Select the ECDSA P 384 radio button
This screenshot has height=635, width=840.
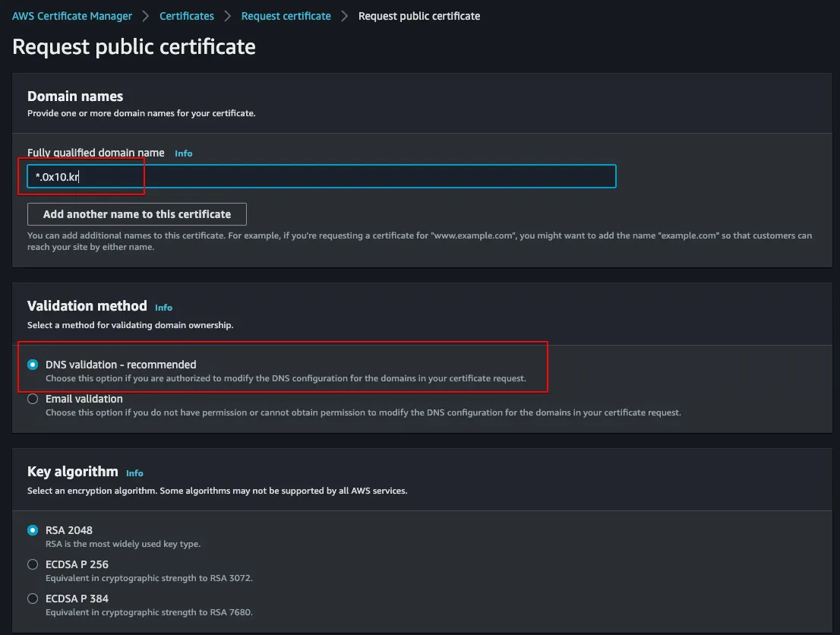33,599
